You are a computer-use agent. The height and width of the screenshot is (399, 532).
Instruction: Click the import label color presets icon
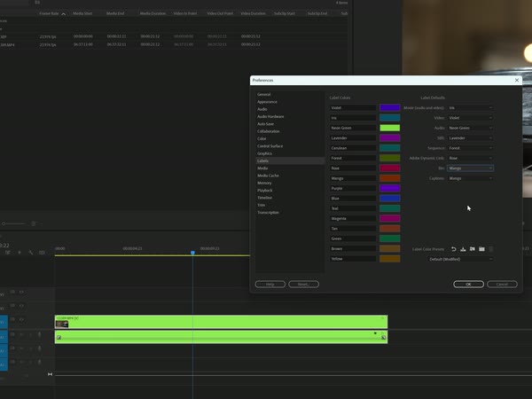click(473, 249)
